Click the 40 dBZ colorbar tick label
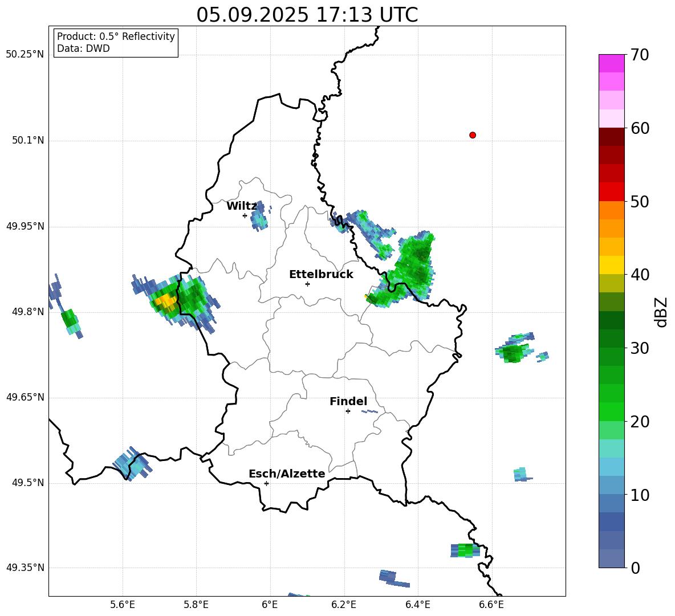This screenshot has width=675, height=616. [x=639, y=275]
